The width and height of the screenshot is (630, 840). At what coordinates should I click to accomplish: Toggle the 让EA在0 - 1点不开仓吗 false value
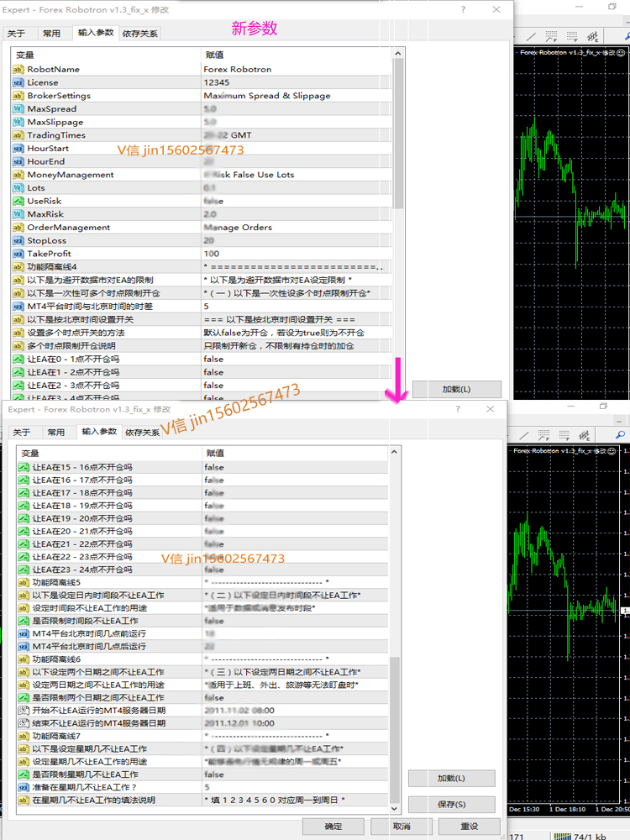point(297,359)
